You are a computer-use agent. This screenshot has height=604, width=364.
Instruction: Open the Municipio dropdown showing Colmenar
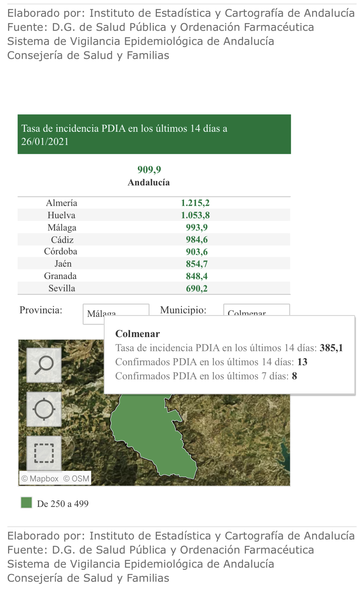coord(256,310)
